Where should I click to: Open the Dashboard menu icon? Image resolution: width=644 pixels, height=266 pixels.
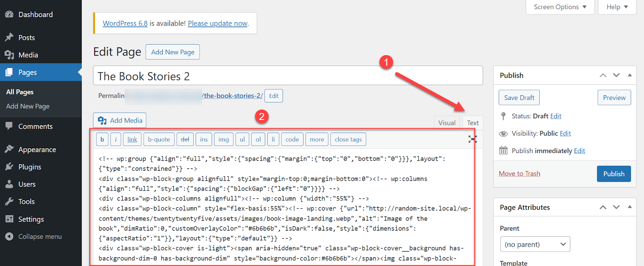(x=9, y=14)
